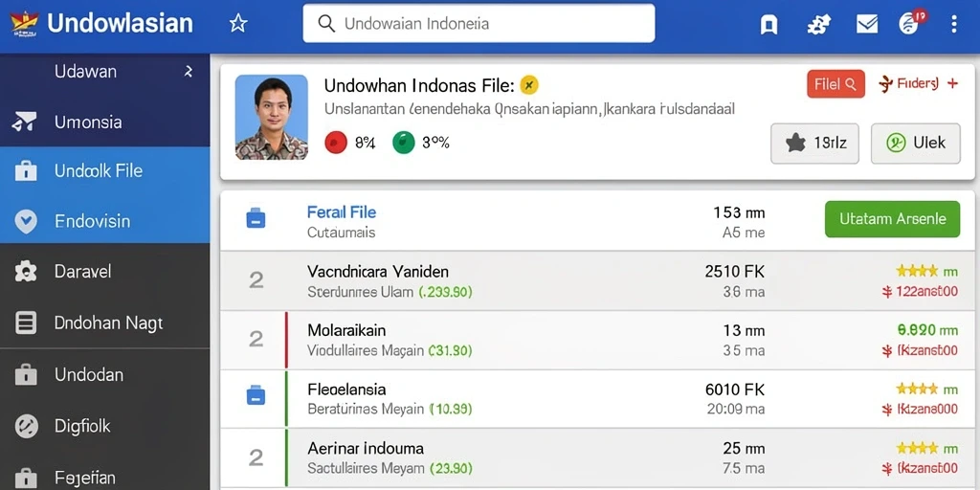Click round icon beside Digfiolk
Viewport: 980px width, 490px height.
[x=26, y=426]
